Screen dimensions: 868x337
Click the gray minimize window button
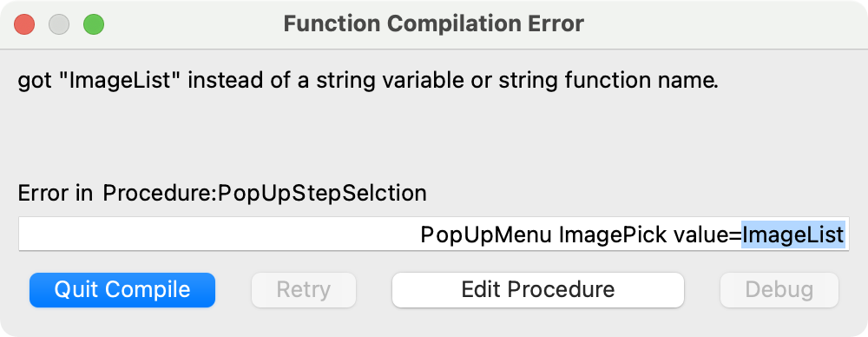pos(59,24)
